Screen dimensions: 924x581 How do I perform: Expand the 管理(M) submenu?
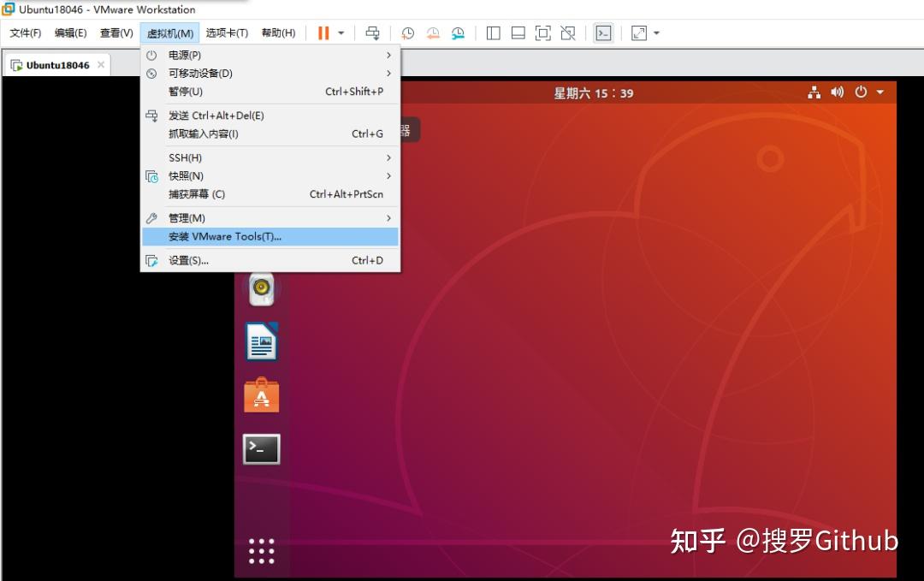point(270,218)
